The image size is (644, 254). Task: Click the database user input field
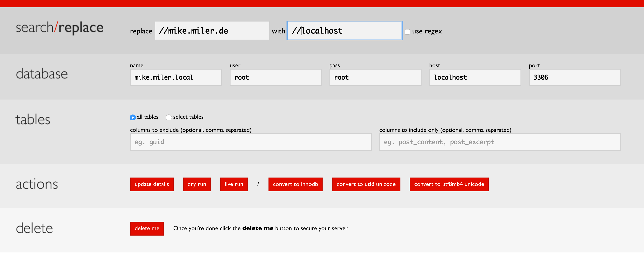276,77
